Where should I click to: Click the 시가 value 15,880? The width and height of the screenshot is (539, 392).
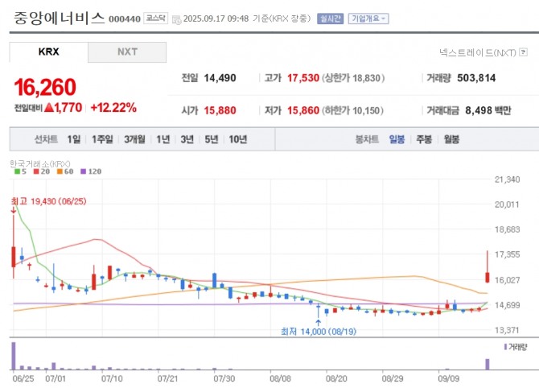[220, 110]
